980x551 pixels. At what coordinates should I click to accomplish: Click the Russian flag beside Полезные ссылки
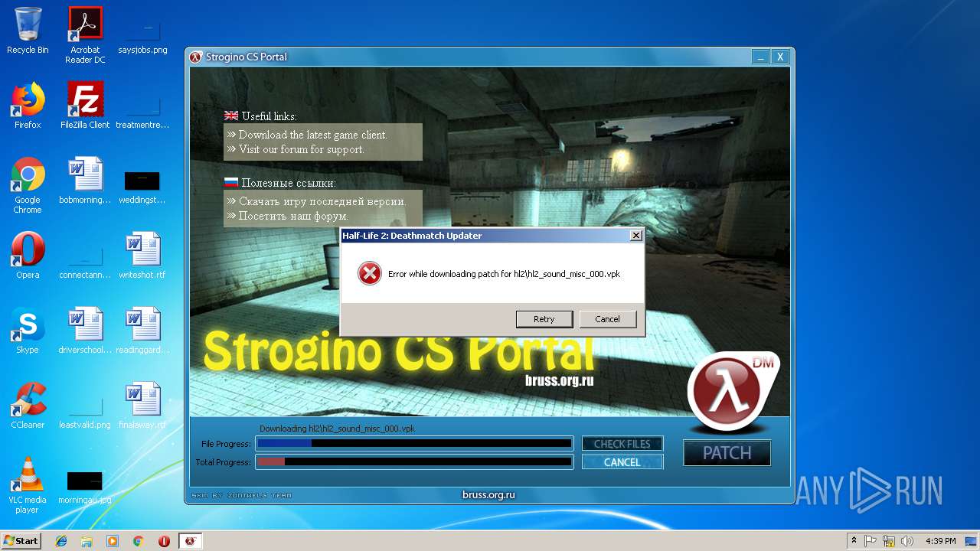[x=231, y=183]
